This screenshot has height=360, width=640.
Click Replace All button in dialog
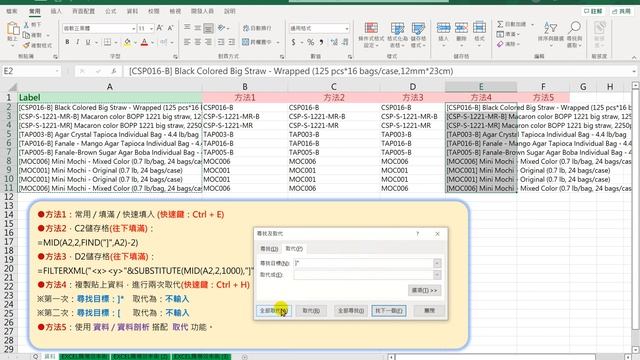[274, 311]
